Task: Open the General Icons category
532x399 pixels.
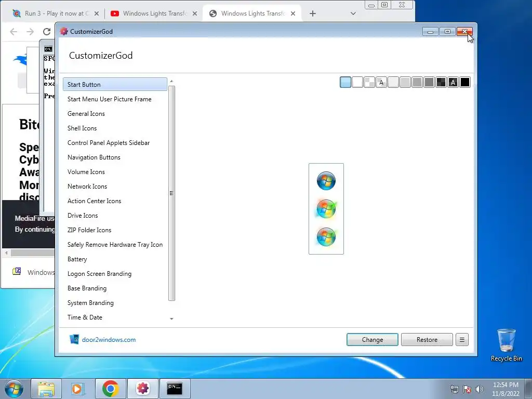Action: [x=115, y=114]
